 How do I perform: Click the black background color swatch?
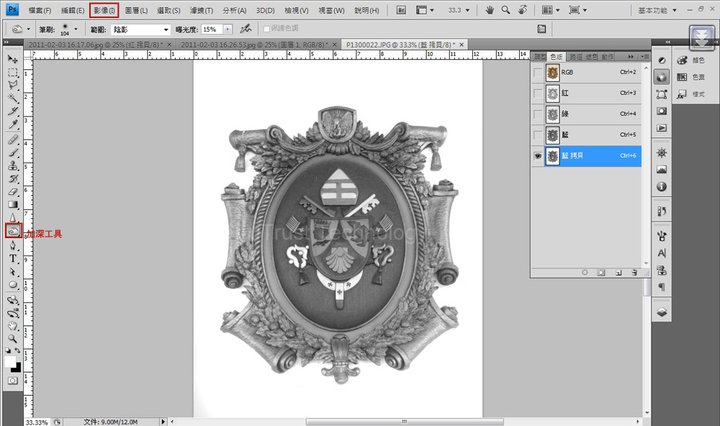tap(17, 368)
